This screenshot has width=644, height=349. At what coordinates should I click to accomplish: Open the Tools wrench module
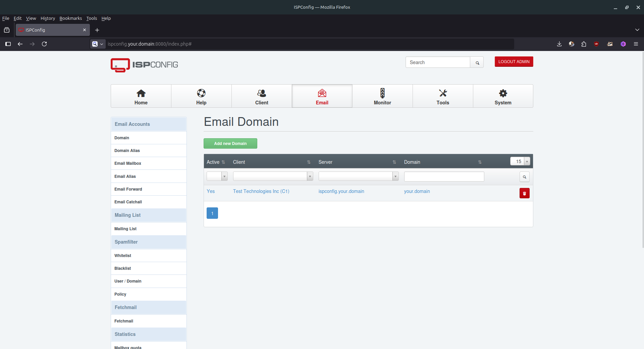coord(443,96)
